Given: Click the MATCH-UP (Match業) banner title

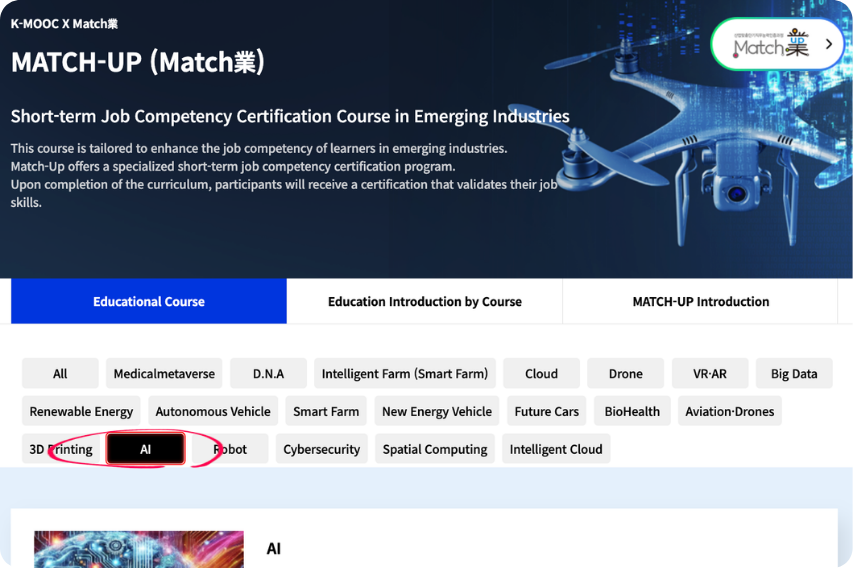Looking at the screenshot, I should point(138,61).
